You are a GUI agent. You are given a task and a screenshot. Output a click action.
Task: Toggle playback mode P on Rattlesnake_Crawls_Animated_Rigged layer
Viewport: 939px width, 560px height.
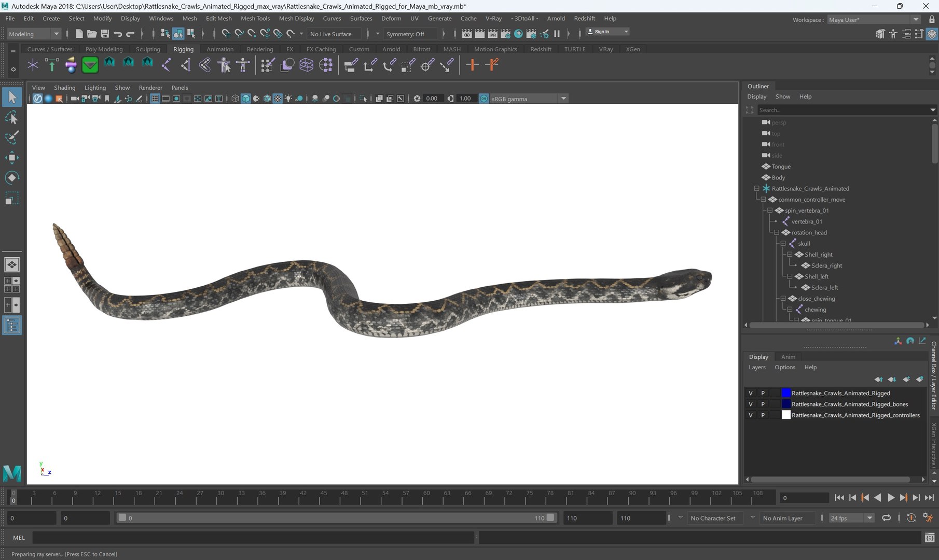tap(763, 393)
